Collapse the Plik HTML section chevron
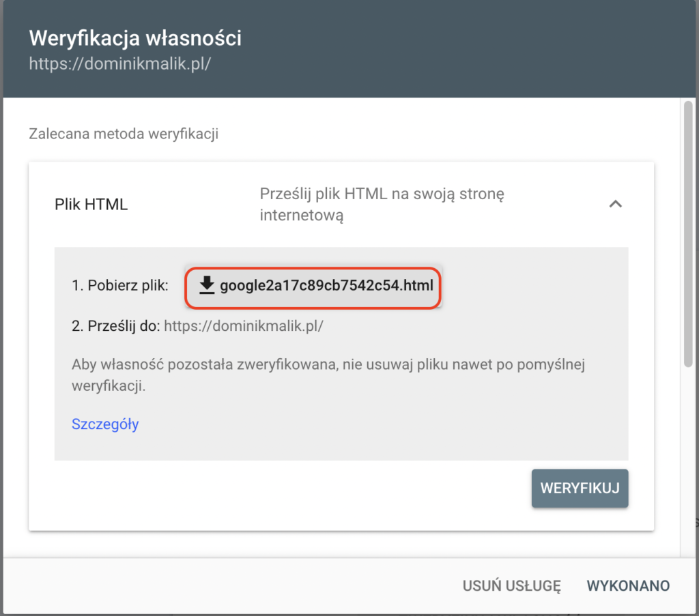 coord(615,204)
